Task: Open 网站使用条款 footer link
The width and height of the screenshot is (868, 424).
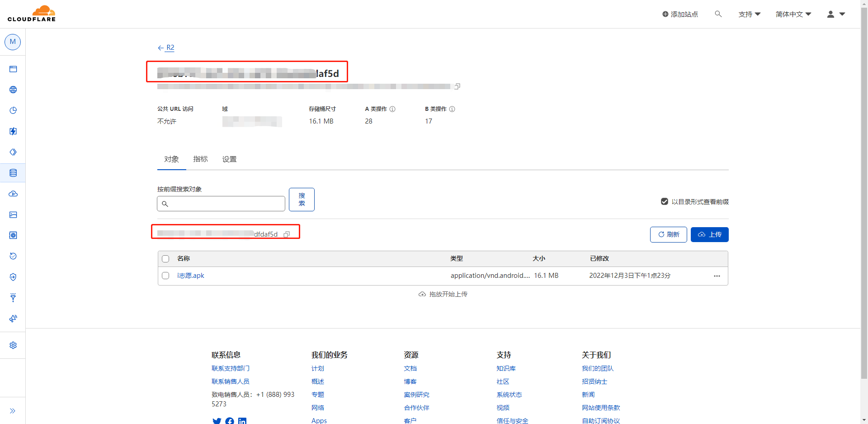Action: [x=601, y=408]
